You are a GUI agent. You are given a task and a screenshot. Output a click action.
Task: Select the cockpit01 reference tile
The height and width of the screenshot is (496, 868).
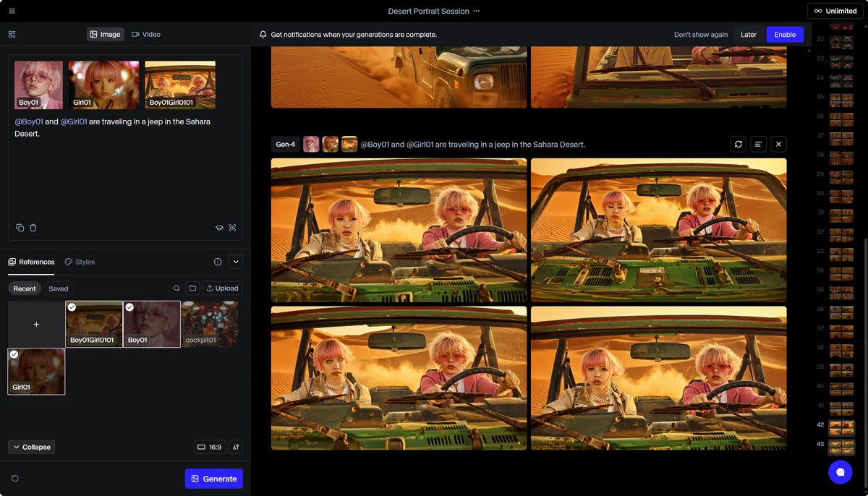[210, 325]
